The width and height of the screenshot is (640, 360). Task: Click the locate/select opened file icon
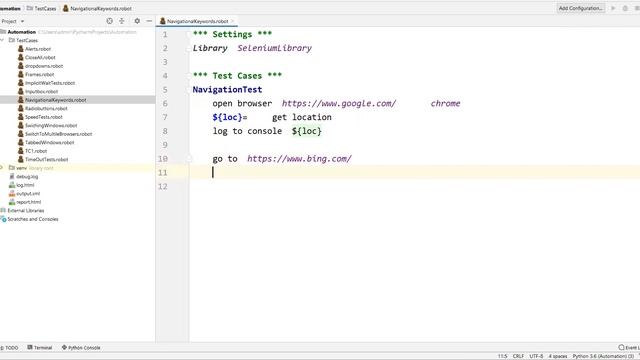click(109, 21)
